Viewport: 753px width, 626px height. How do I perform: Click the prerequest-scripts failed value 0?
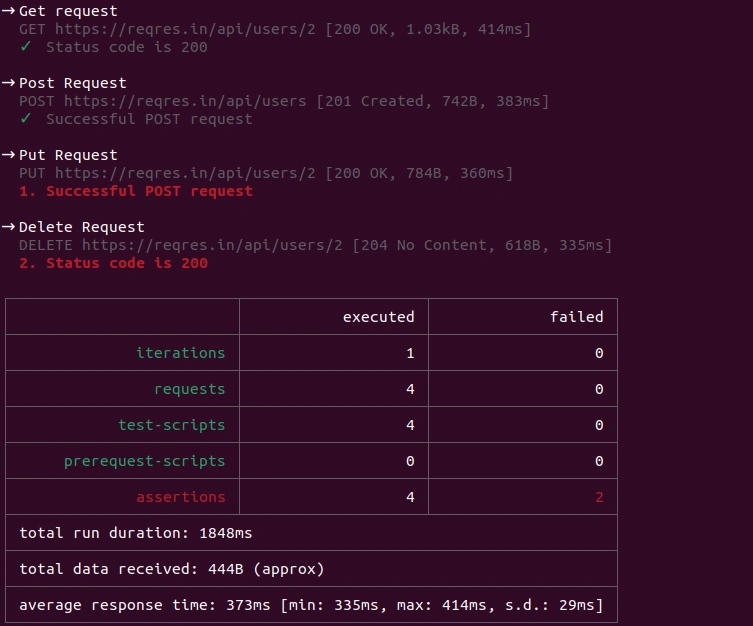click(x=599, y=461)
